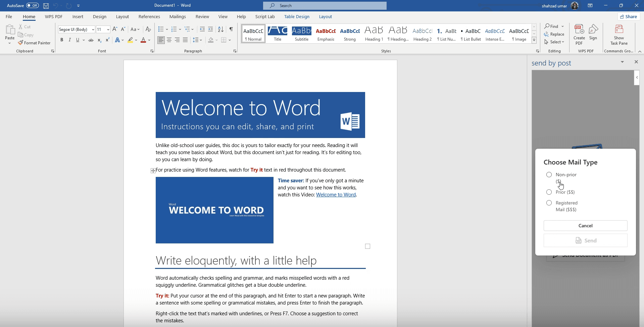Decrease font size with shrink icon

coord(123,29)
